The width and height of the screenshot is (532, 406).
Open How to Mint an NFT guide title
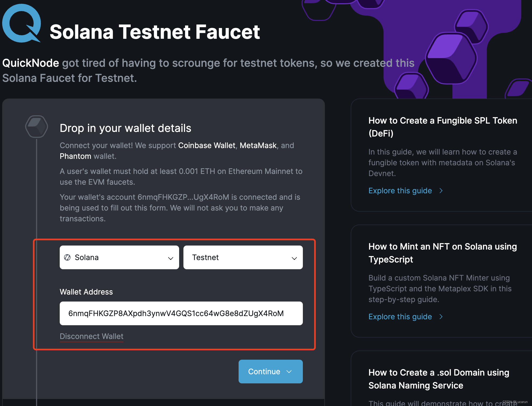[x=442, y=253]
